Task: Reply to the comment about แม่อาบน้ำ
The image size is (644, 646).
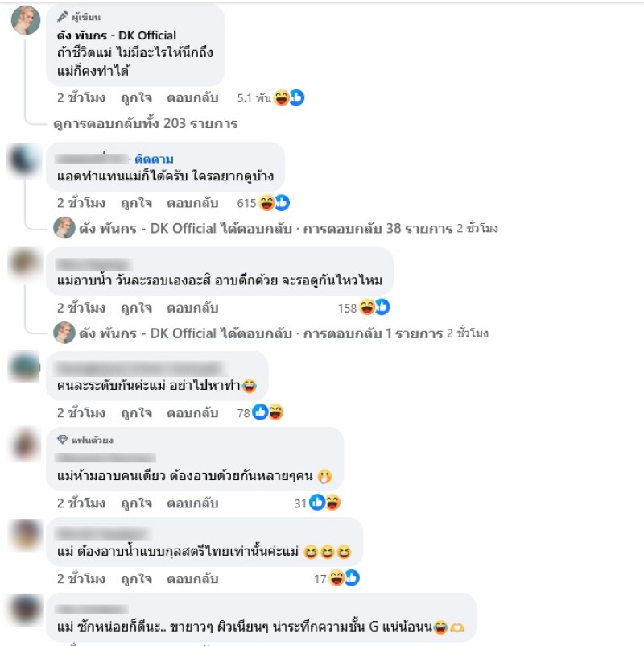Action: [x=192, y=309]
